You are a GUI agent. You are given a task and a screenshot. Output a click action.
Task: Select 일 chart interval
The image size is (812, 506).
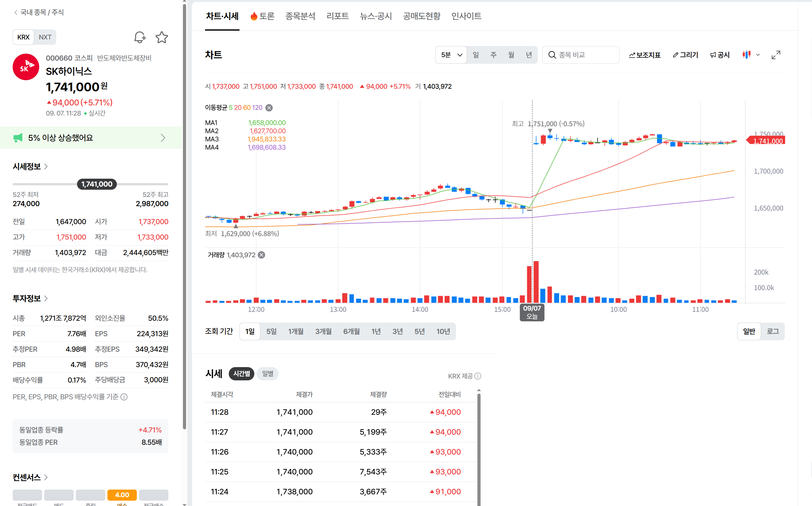476,55
